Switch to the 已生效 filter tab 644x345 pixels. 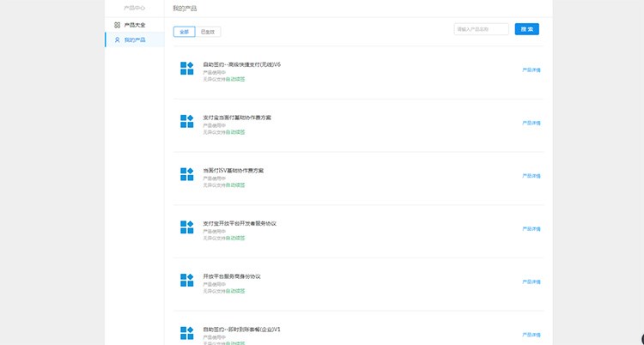[208, 32]
